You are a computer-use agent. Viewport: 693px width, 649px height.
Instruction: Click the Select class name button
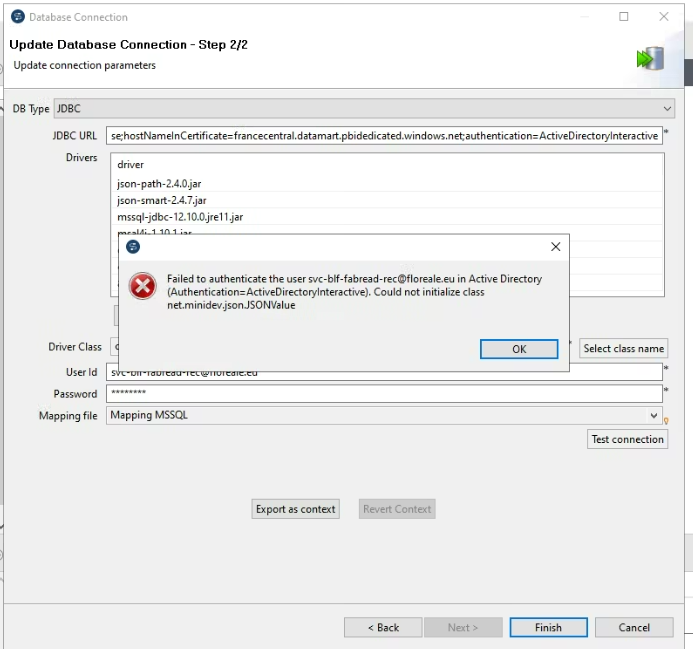pyautogui.click(x=624, y=348)
